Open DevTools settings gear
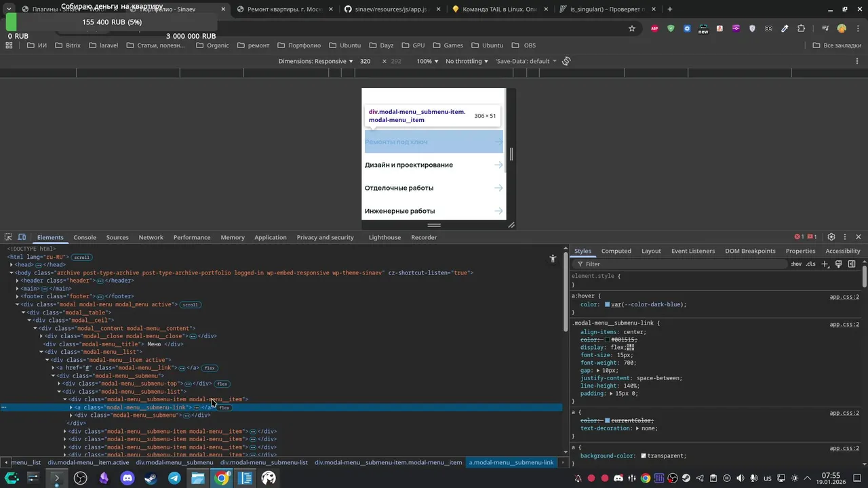Image resolution: width=868 pixels, height=488 pixels. click(x=831, y=237)
